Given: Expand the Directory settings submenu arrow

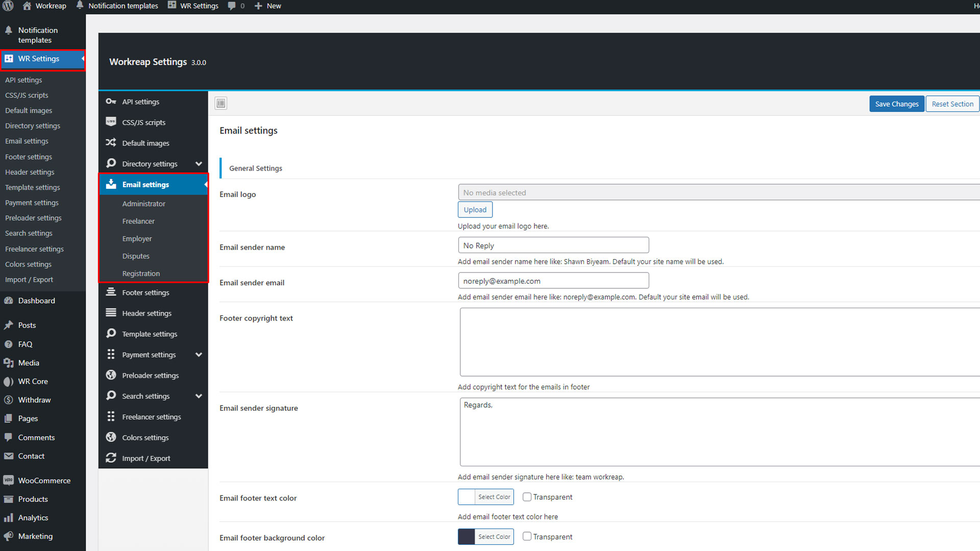Looking at the screenshot, I should coord(199,164).
